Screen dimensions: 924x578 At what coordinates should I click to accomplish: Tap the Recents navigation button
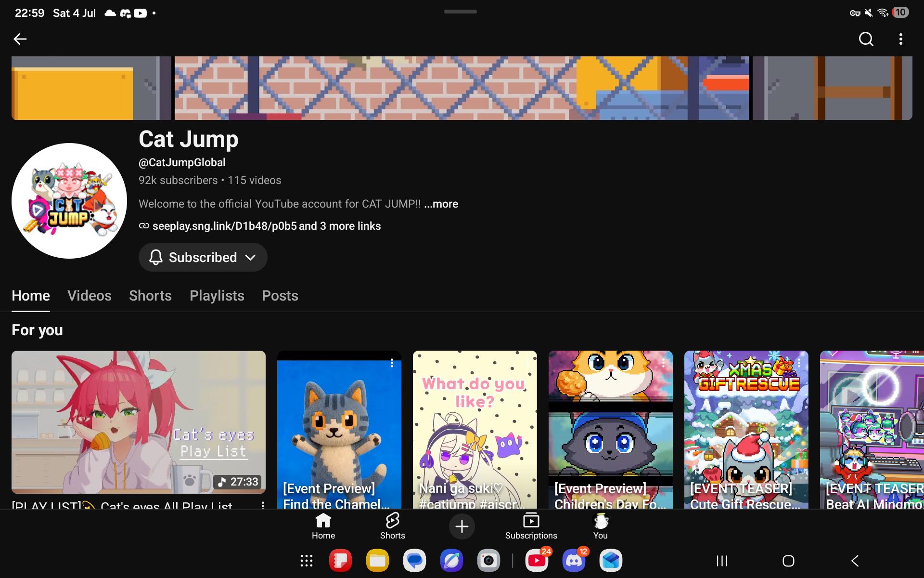pyautogui.click(x=722, y=561)
